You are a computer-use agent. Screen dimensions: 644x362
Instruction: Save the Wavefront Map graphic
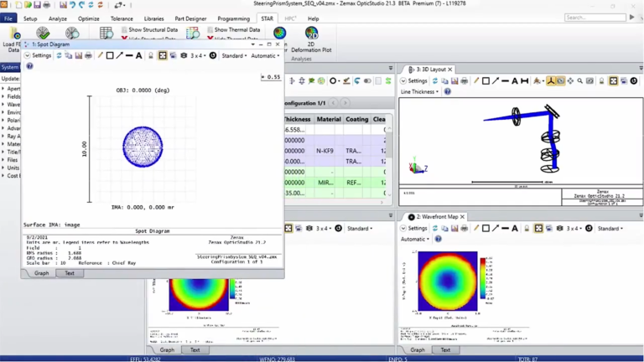click(454, 228)
